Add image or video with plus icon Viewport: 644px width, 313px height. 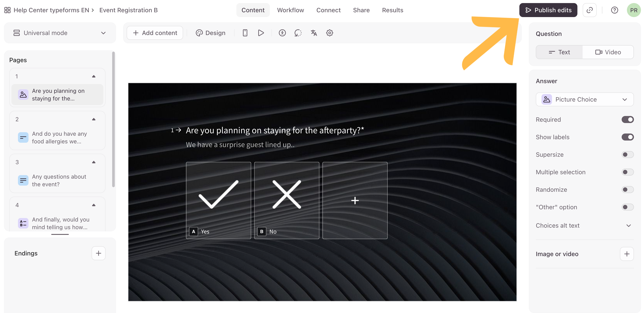tap(626, 254)
